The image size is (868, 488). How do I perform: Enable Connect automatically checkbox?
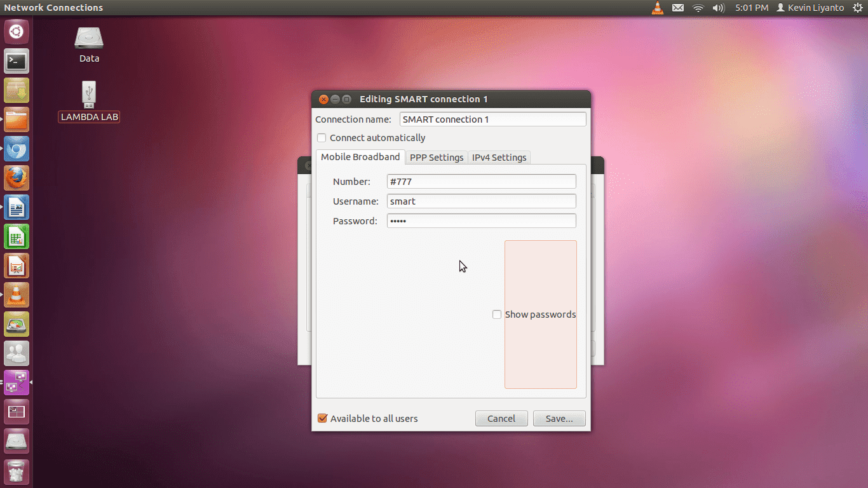(322, 138)
